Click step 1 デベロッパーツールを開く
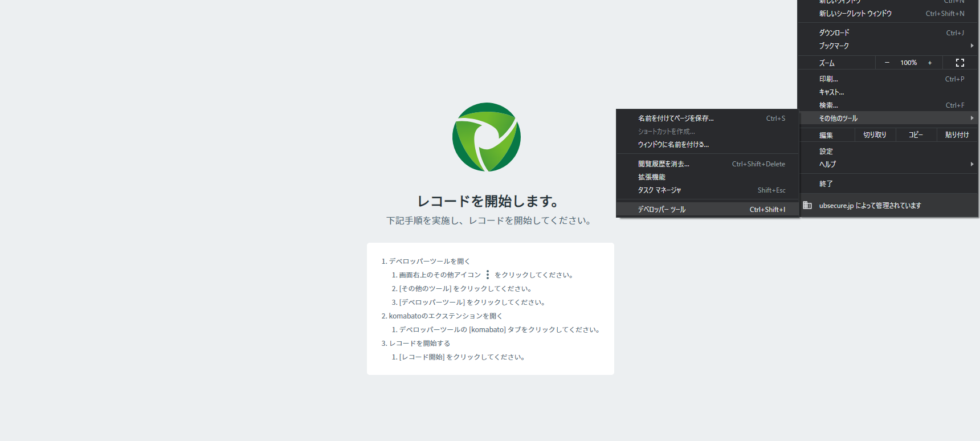Image resolution: width=980 pixels, height=441 pixels. (x=426, y=261)
